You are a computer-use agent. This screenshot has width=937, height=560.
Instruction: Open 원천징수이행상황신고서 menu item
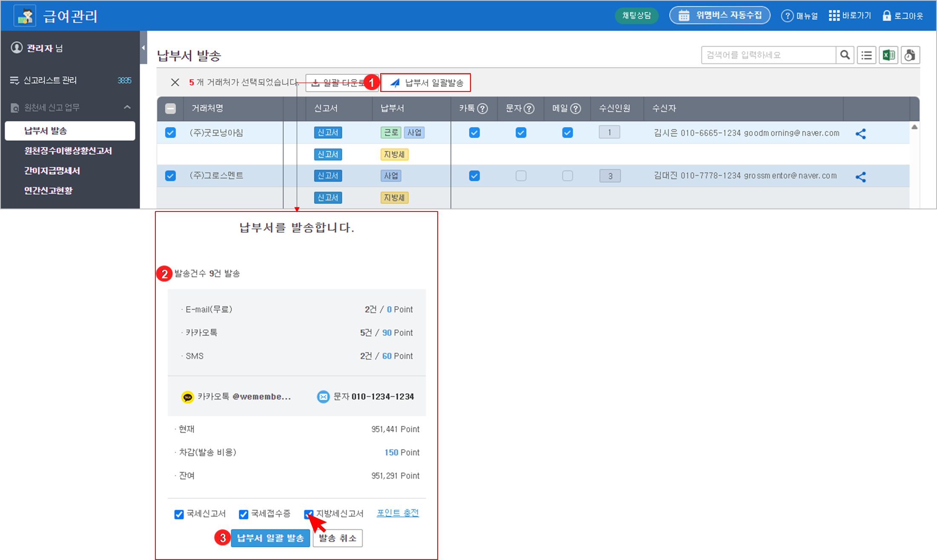point(68,151)
